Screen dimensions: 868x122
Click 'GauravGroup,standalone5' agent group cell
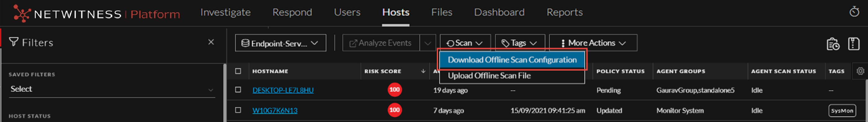click(695, 90)
